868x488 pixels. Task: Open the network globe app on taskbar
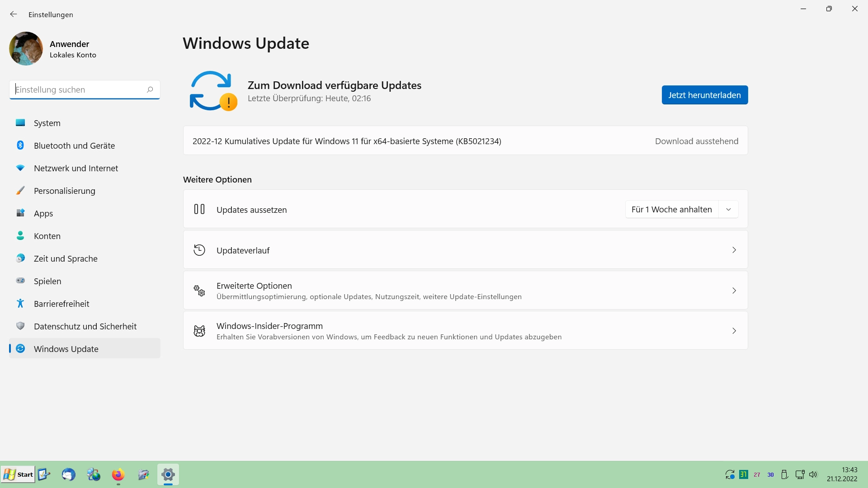click(94, 474)
